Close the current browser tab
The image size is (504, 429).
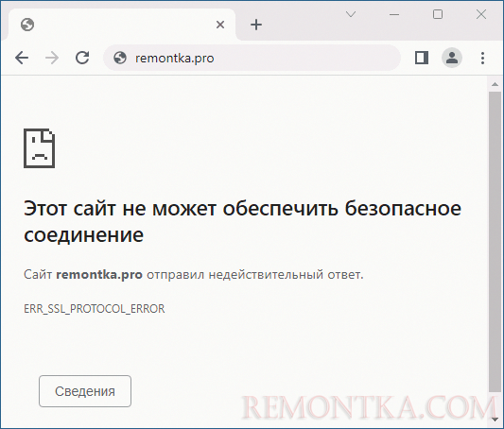click(x=220, y=25)
